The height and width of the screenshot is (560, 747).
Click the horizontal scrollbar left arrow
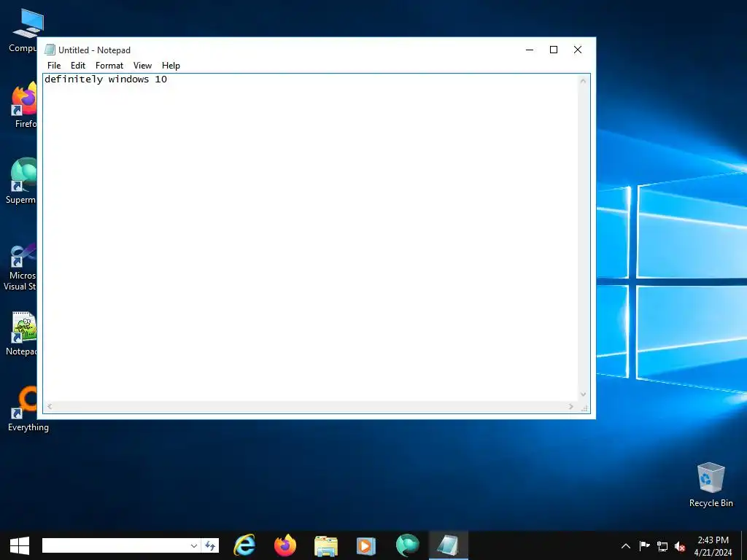click(x=50, y=407)
